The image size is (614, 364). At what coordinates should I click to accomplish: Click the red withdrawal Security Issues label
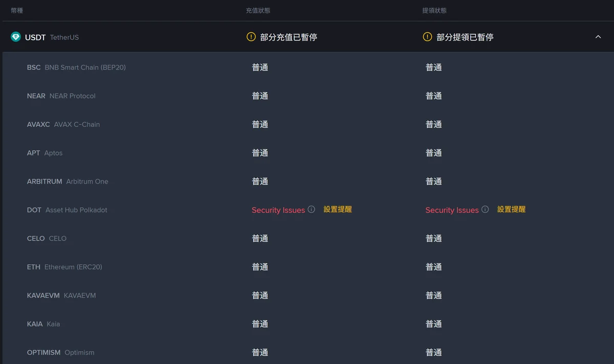pyautogui.click(x=452, y=210)
